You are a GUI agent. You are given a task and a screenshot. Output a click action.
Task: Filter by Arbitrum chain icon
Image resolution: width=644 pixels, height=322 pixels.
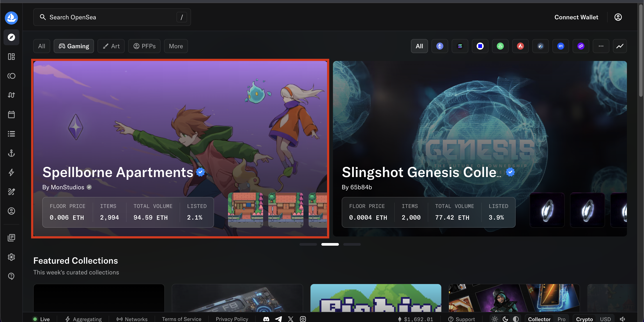pyautogui.click(x=541, y=46)
